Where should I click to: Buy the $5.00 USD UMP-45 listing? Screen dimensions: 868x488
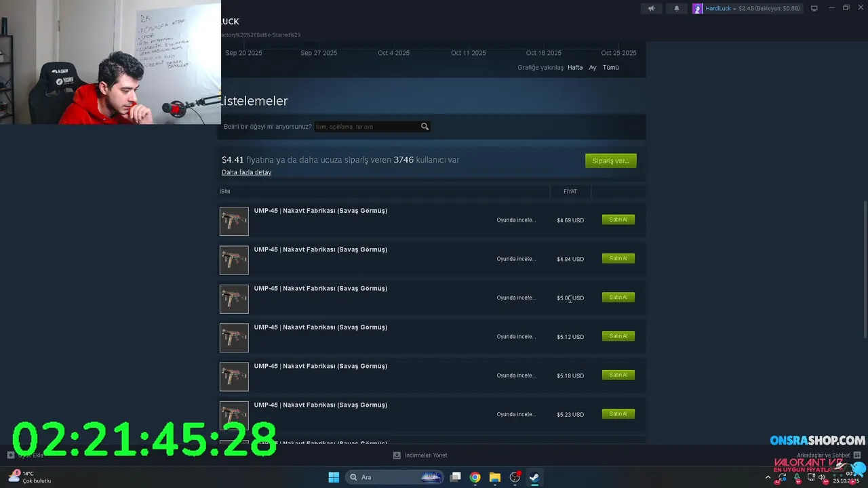pyautogui.click(x=618, y=297)
